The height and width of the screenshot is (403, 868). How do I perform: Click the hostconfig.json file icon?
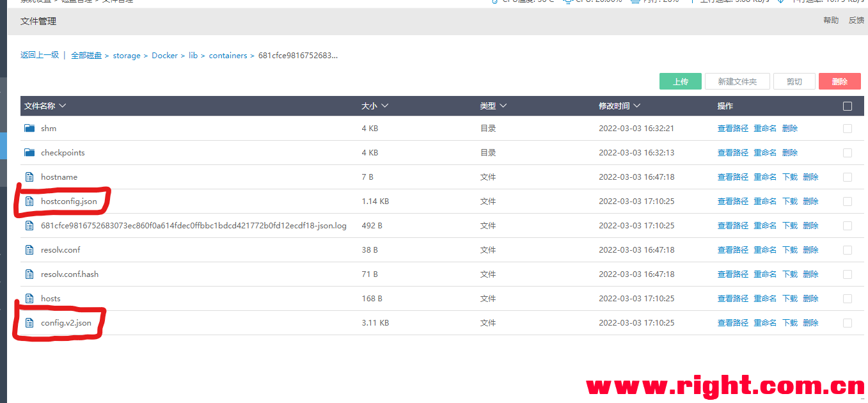29,201
